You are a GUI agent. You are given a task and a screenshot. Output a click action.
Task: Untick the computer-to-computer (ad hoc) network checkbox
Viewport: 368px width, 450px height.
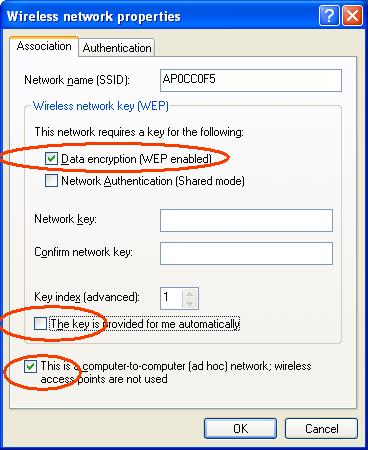pos(30,366)
